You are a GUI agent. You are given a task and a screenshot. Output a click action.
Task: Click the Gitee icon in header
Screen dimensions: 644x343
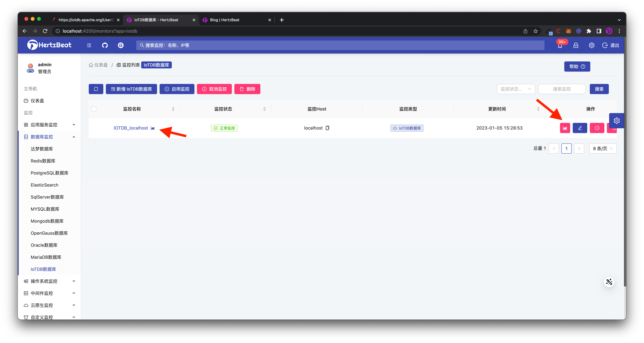(x=121, y=45)
